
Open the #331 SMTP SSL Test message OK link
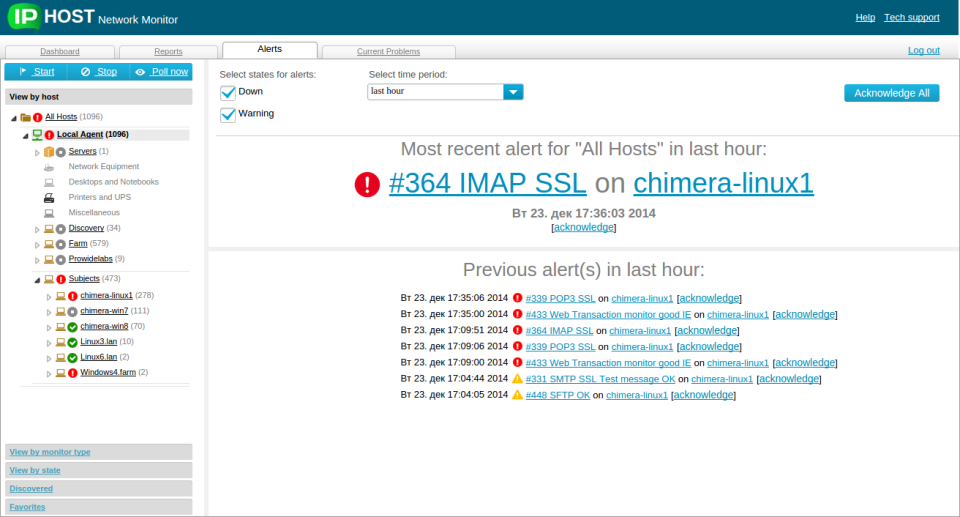(600, 379)
